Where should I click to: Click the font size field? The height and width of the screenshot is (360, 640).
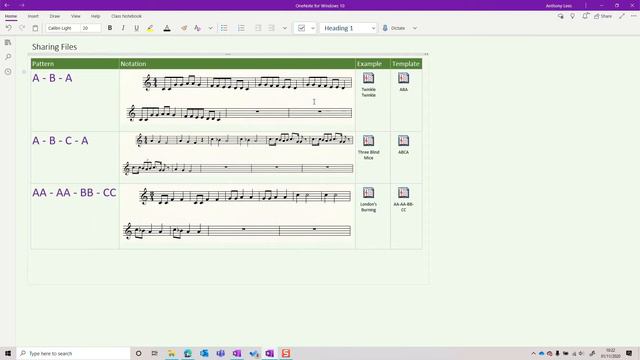(x=91, y=28)
